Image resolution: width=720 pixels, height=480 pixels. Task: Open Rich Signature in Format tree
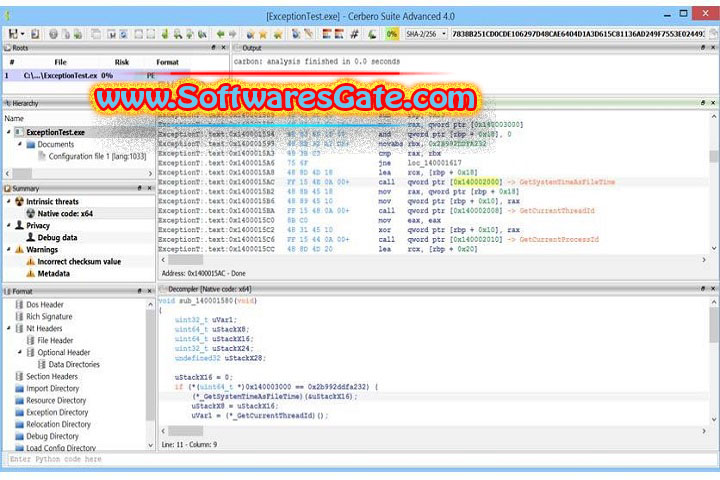pyautogui.click(x=49, y=316)
